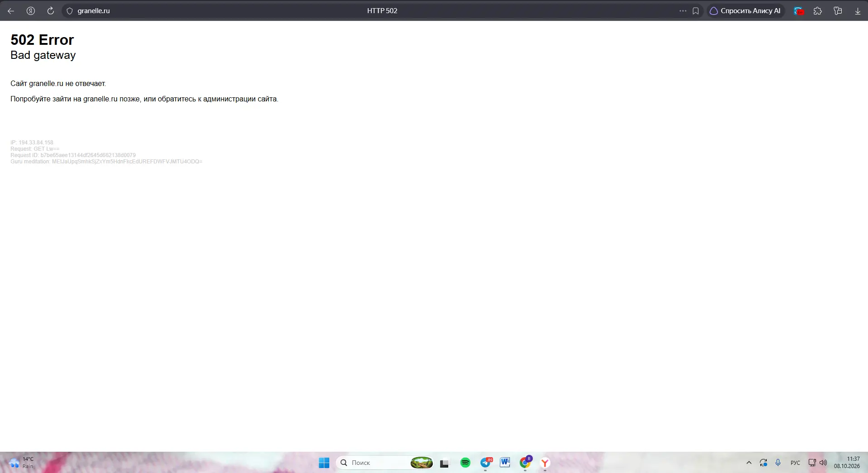Open network settings from the tray icon
The height and width of the screenshot is (473, 868).
coord(812,463)
